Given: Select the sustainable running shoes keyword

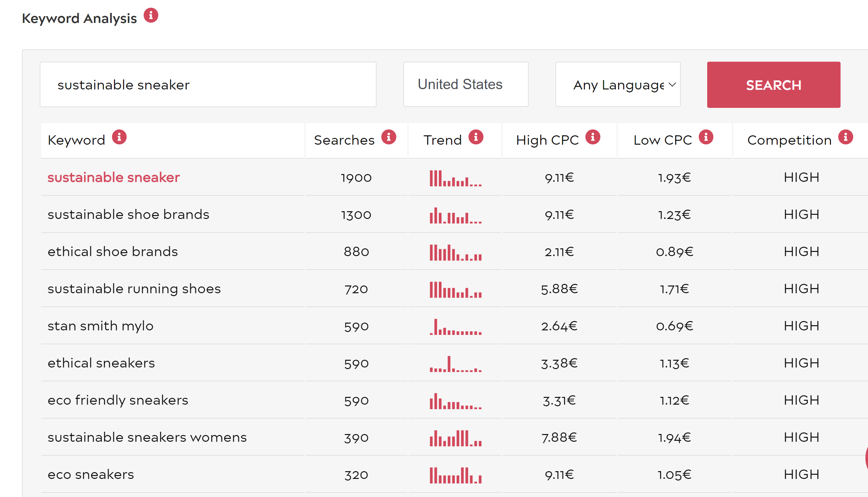Looking at the screenshot, I should pos(134,289).
